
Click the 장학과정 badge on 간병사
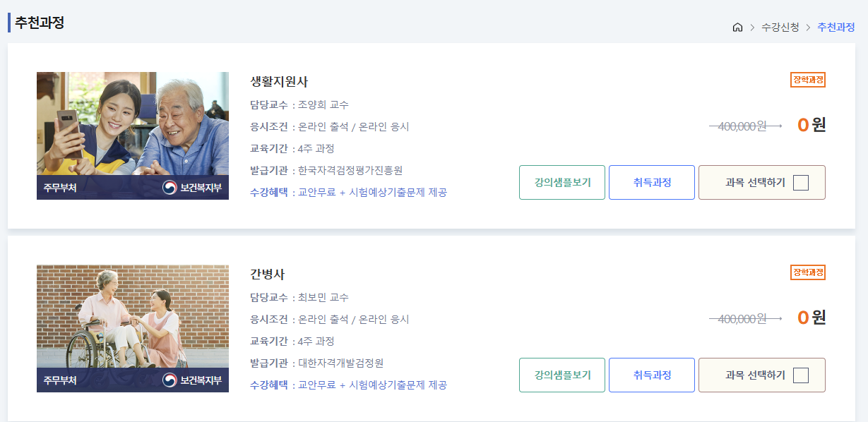click(x=808, y=272)
